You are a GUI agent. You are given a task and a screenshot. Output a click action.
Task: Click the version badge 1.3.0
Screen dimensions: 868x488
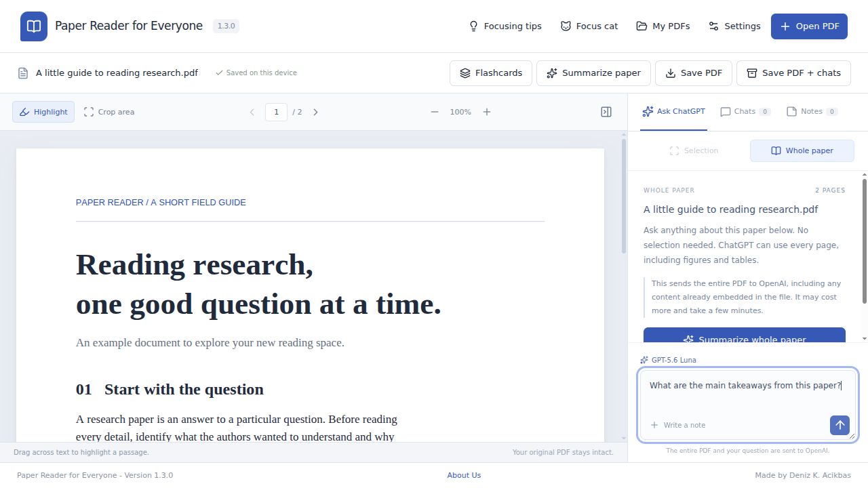226,26
